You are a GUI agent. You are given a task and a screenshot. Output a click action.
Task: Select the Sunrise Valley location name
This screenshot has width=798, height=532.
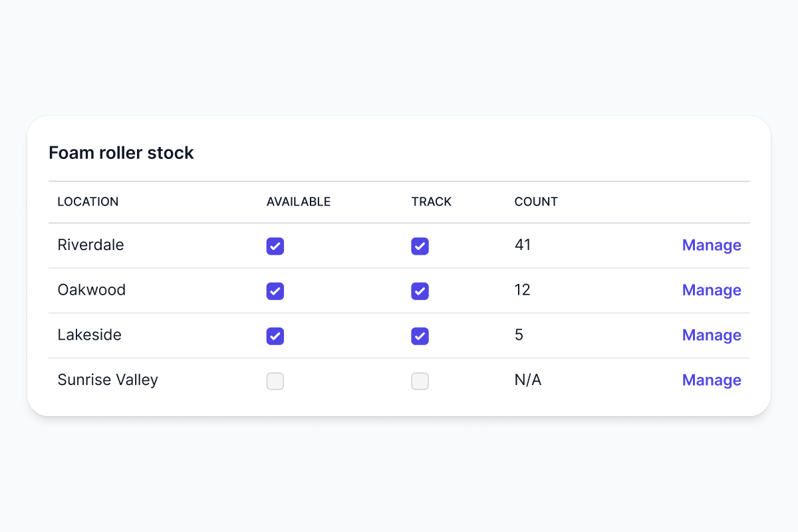coord(108,380)
